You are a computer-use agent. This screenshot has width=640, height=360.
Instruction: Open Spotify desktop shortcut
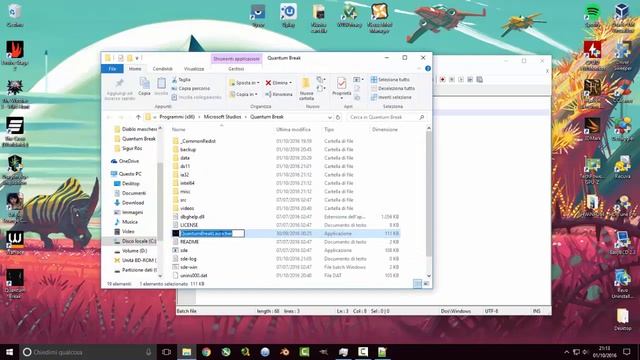coord(592,16)
